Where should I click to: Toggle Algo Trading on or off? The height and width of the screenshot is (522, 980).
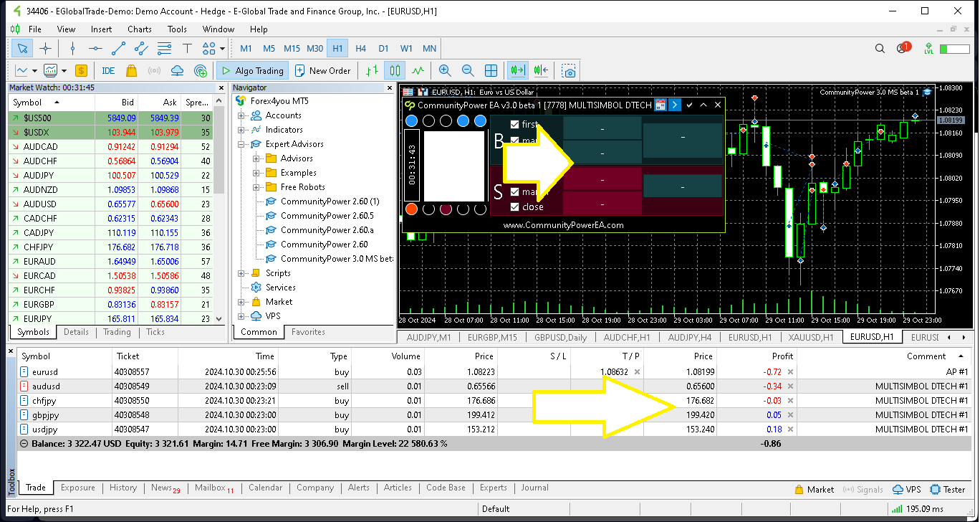[252, 71]
